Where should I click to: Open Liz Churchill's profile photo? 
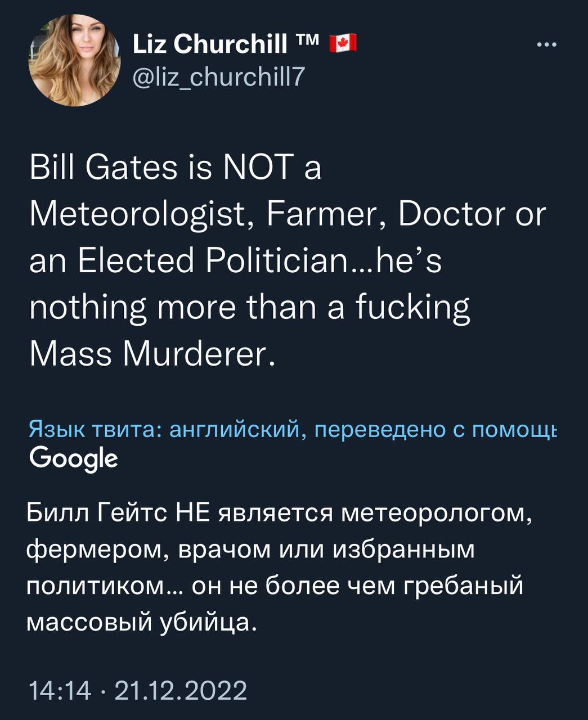(74, 60)
